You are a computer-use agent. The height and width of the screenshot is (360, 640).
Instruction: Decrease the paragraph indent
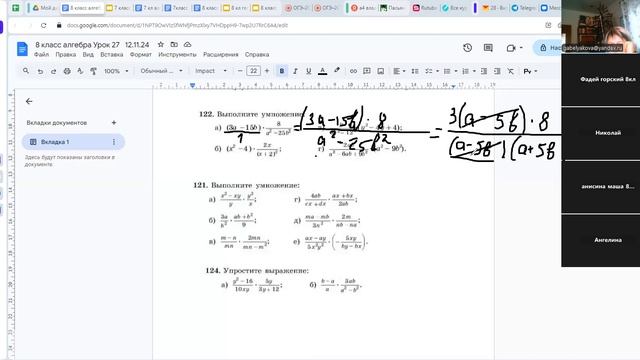[x=484, y=71]
